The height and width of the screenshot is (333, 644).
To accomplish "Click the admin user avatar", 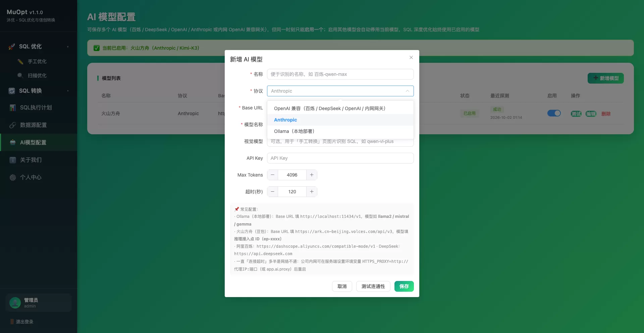I will tap(15, 303).
